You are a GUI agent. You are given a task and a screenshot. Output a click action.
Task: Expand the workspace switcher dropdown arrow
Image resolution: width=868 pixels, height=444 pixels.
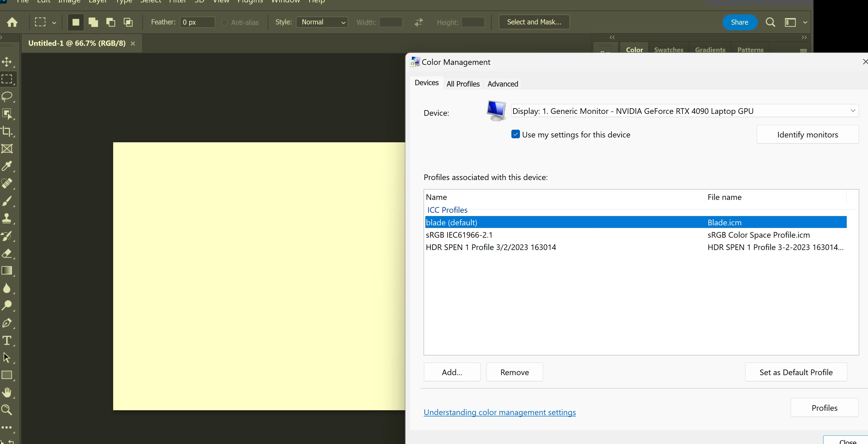[x=805, y=23]
